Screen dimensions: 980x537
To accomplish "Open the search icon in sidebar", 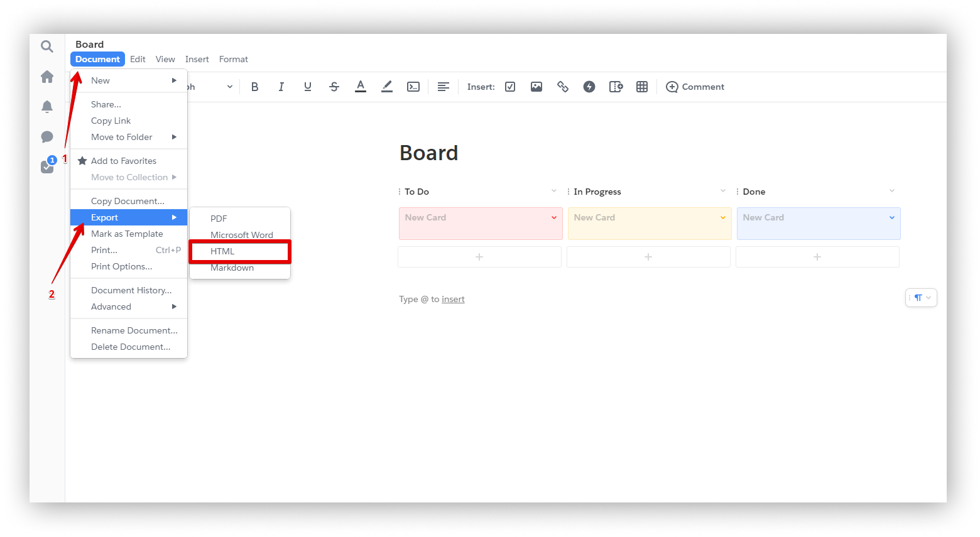I will pos(47,46).
